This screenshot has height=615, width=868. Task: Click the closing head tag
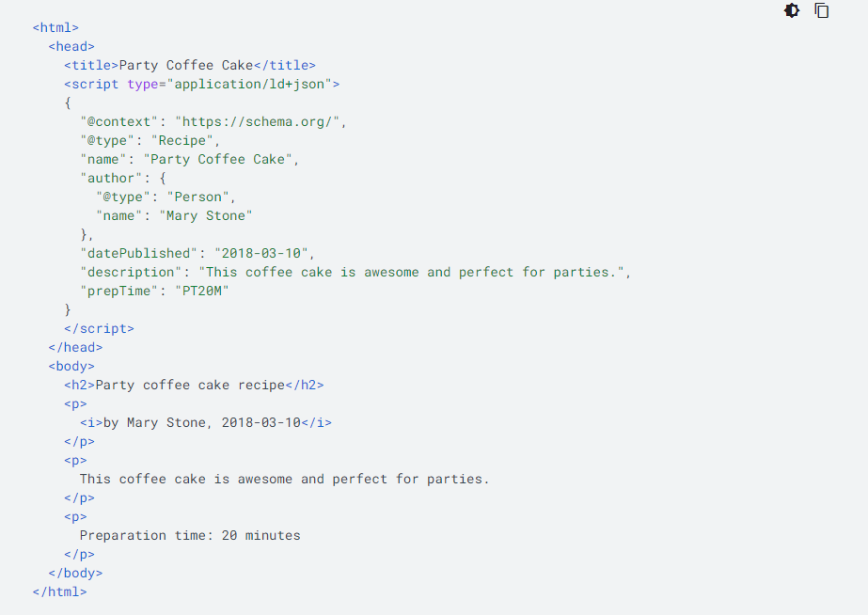point(75,347)
